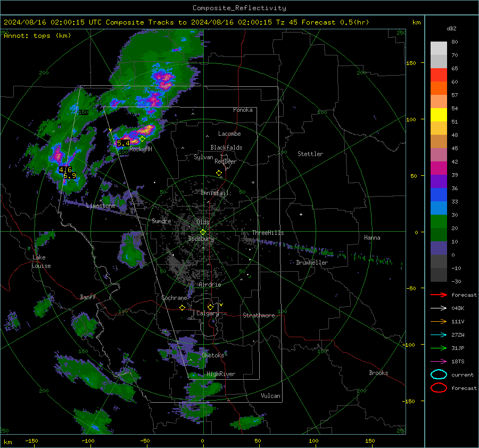Click the 'Stettler' map label

coord(310,154)
